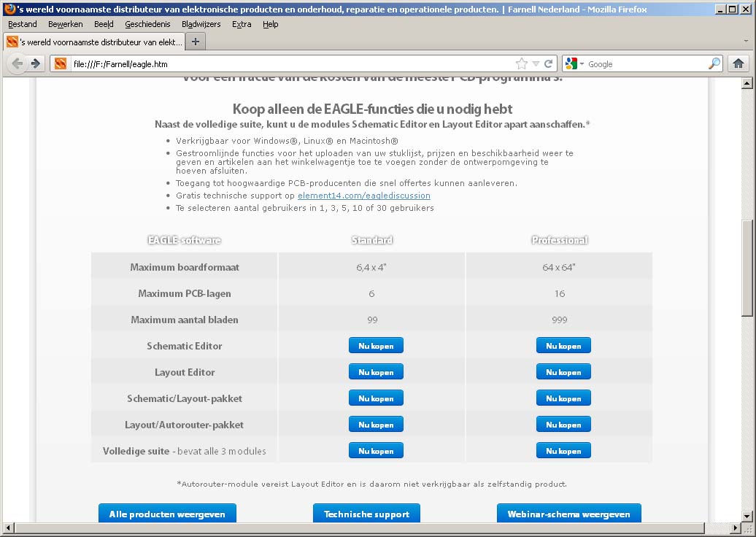Click the browser Forward arrow

point(35,63)
